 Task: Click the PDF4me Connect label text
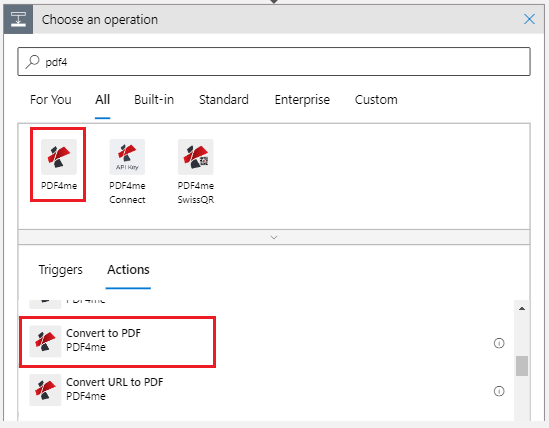127,193
